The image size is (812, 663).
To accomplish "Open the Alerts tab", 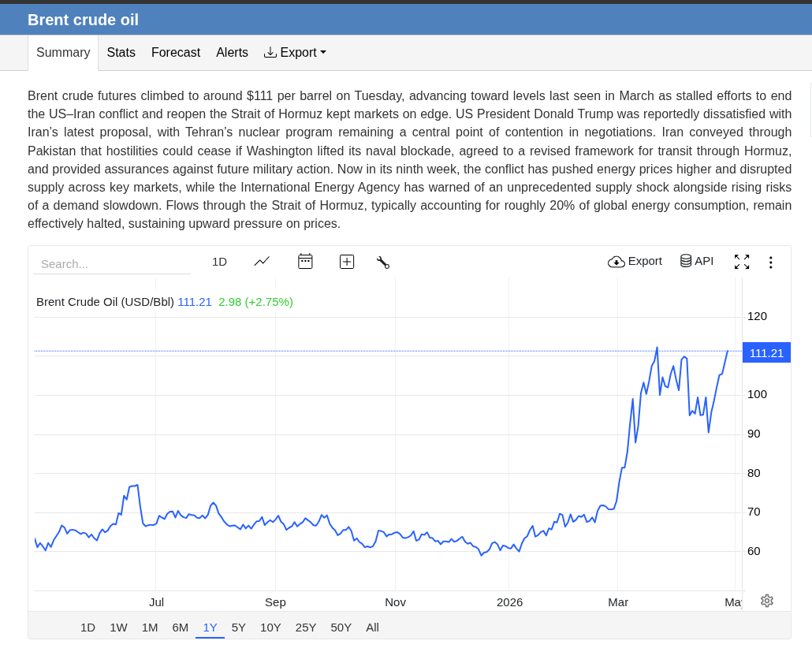I will point(232,52).
